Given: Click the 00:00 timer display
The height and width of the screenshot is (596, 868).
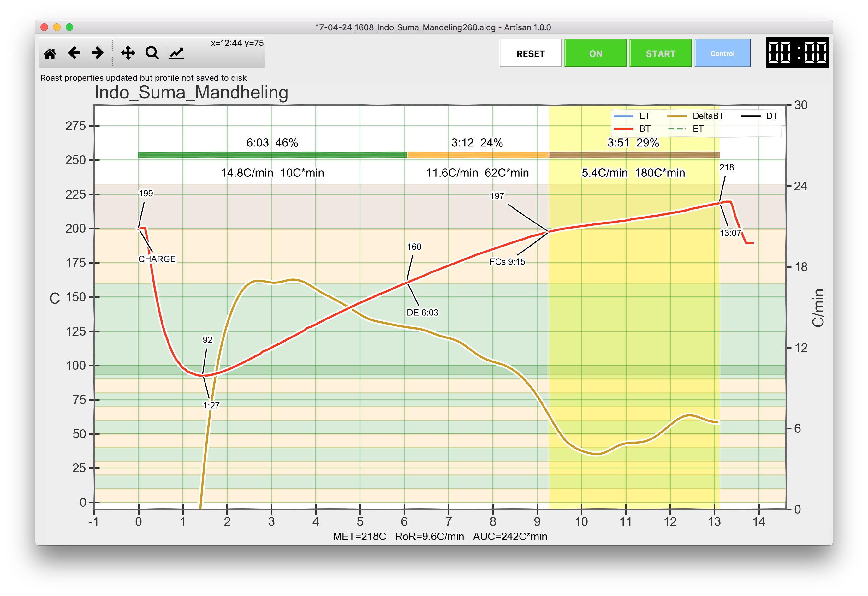Looking at the screenshot, I should tap(797, 52).
